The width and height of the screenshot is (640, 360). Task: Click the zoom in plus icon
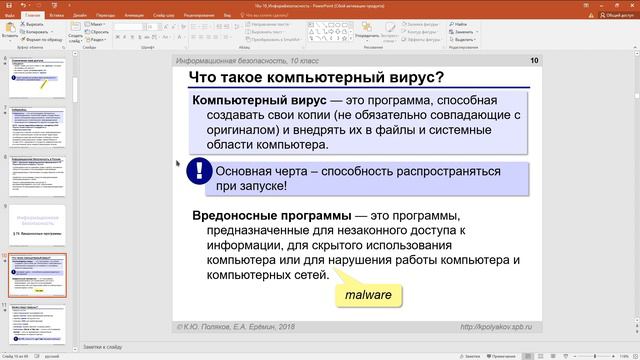[613, 356]
